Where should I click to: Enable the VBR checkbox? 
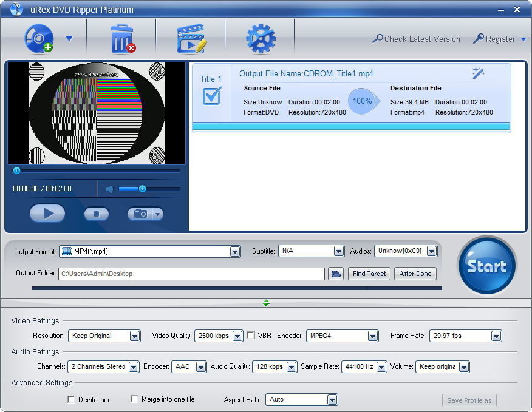click(250, 336)
